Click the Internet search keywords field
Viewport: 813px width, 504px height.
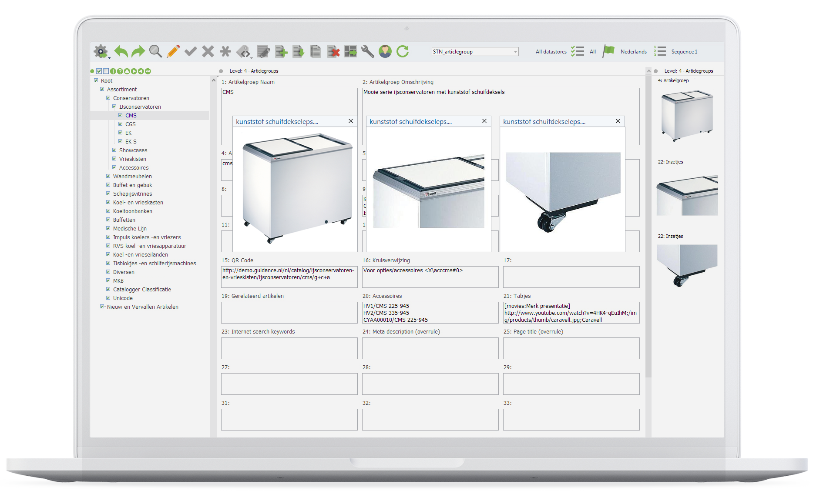(x=289, y=348)
